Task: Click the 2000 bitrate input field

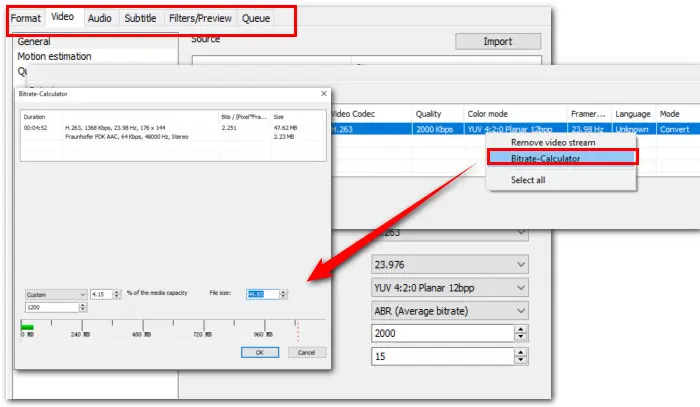Action: (443, 333)
